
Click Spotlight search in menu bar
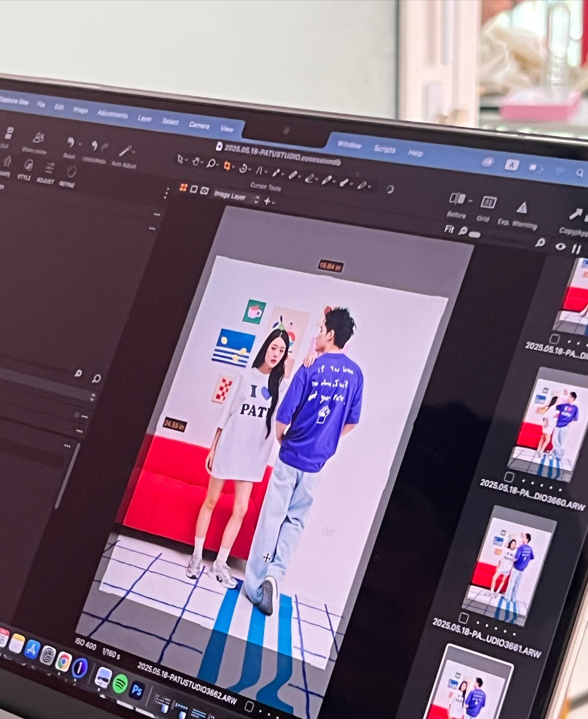point(579,173)
